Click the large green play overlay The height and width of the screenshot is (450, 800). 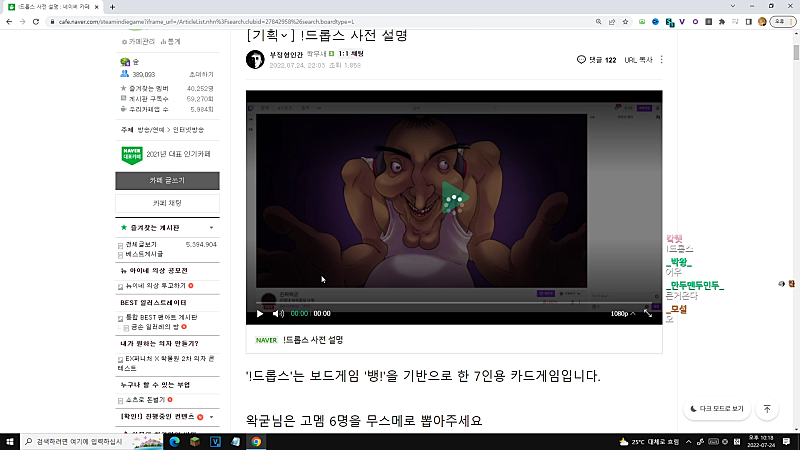pos(454,199)
